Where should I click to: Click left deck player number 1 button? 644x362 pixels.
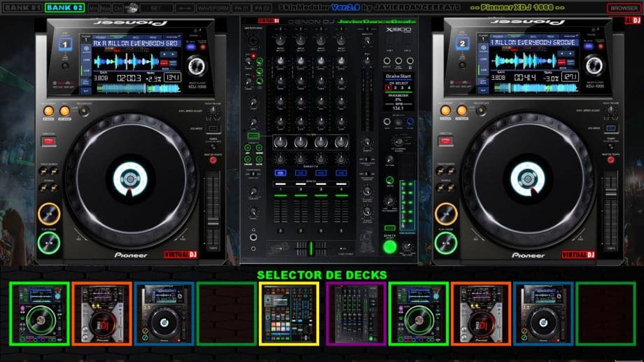pyautogui.click(x=65, y=44)
